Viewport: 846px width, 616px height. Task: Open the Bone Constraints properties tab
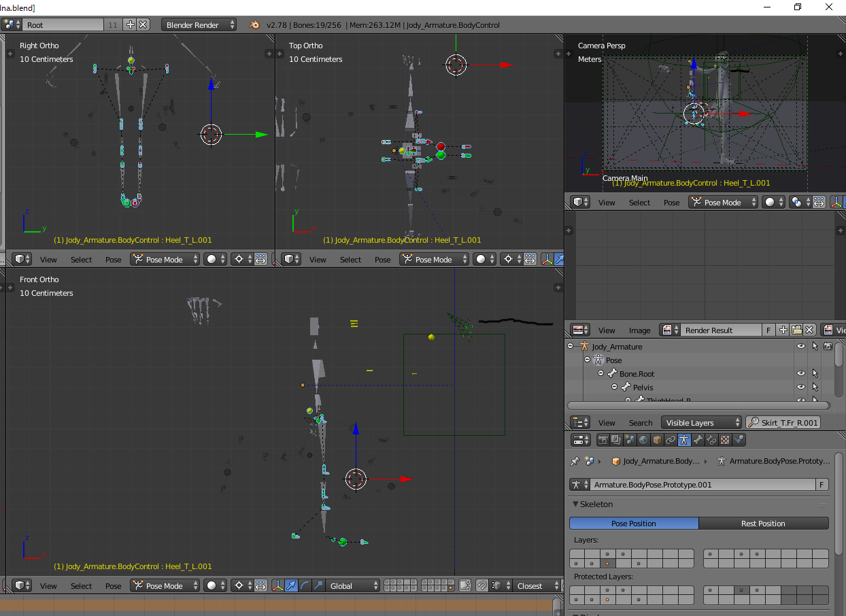[711, 440]
